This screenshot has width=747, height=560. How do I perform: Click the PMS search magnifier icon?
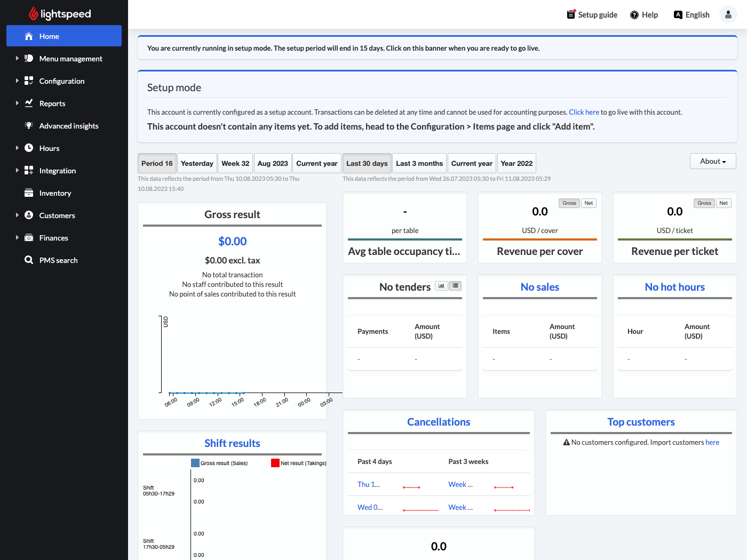[x=29, y=260]
